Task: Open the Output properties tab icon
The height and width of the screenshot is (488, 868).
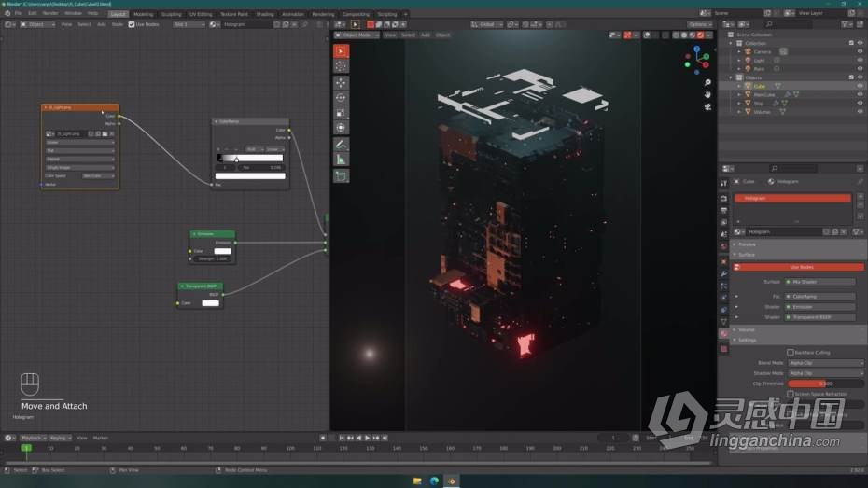Action: 723,210
